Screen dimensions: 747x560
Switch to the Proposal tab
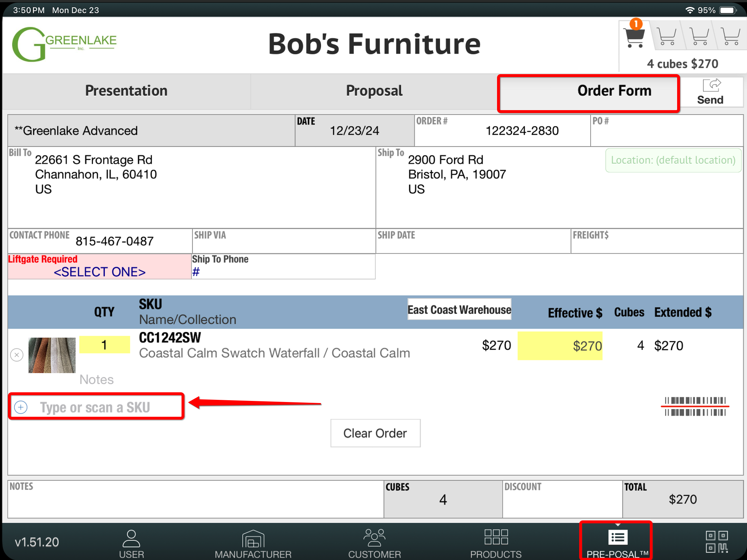374,91
